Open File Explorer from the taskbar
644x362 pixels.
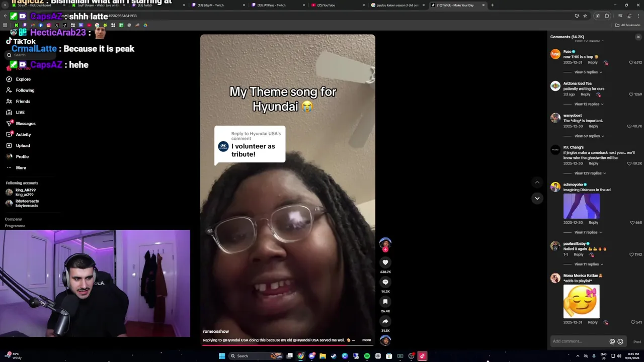tap(323, 356)
